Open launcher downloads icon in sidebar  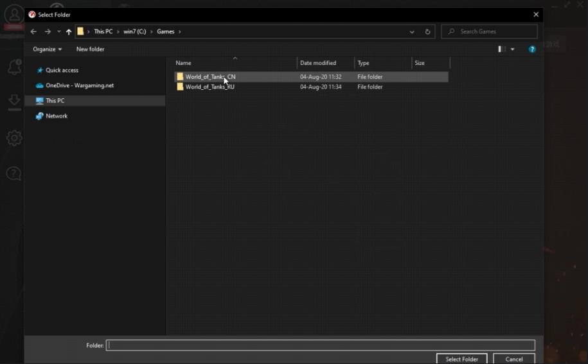coord(13,101)
